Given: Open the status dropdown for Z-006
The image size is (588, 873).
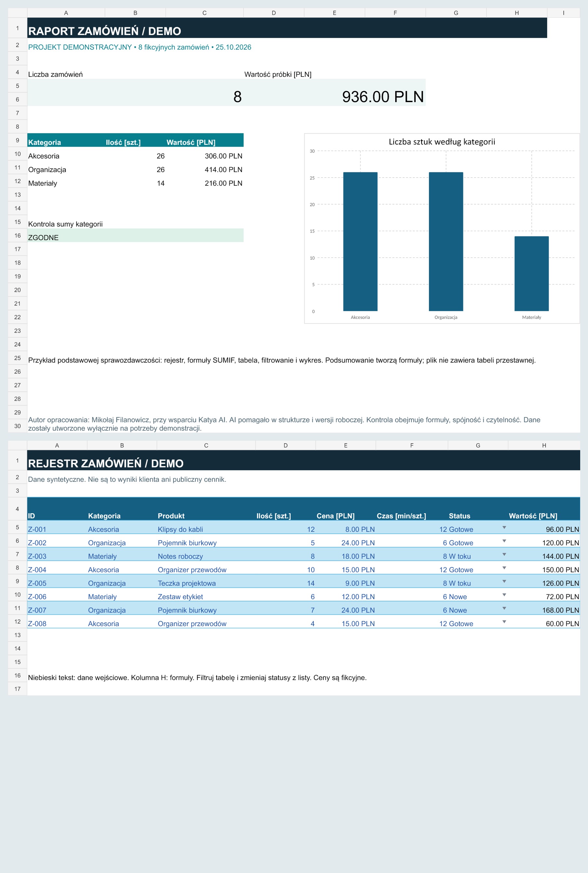Looking at the screenshot, I should point(504,595).
